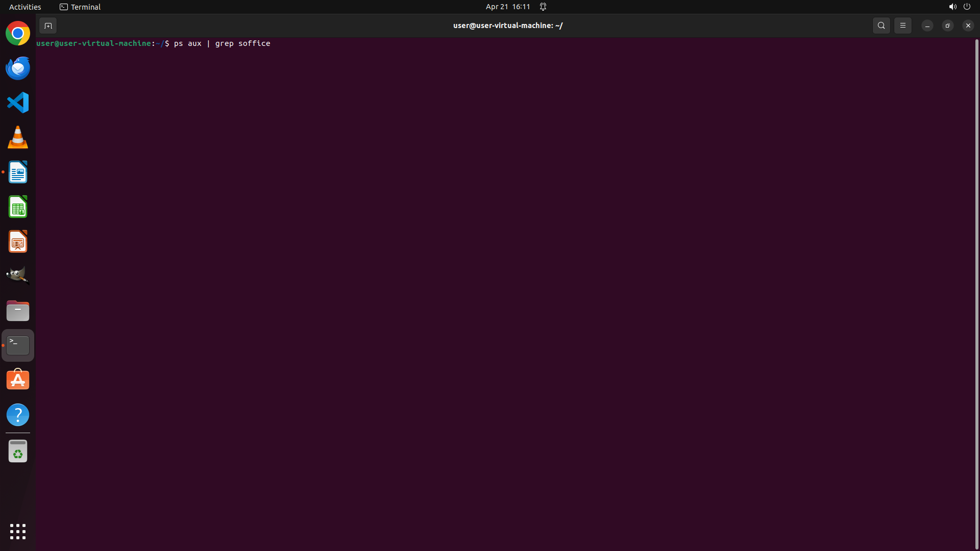Launch LibreOffice Calc spreadsheet

coord(18,207)
